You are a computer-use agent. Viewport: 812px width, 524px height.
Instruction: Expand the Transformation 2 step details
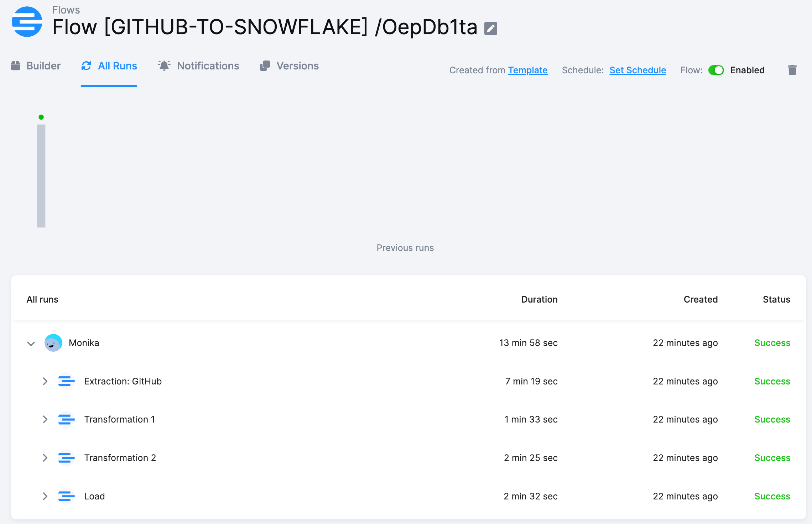click(x=45, y=458)
